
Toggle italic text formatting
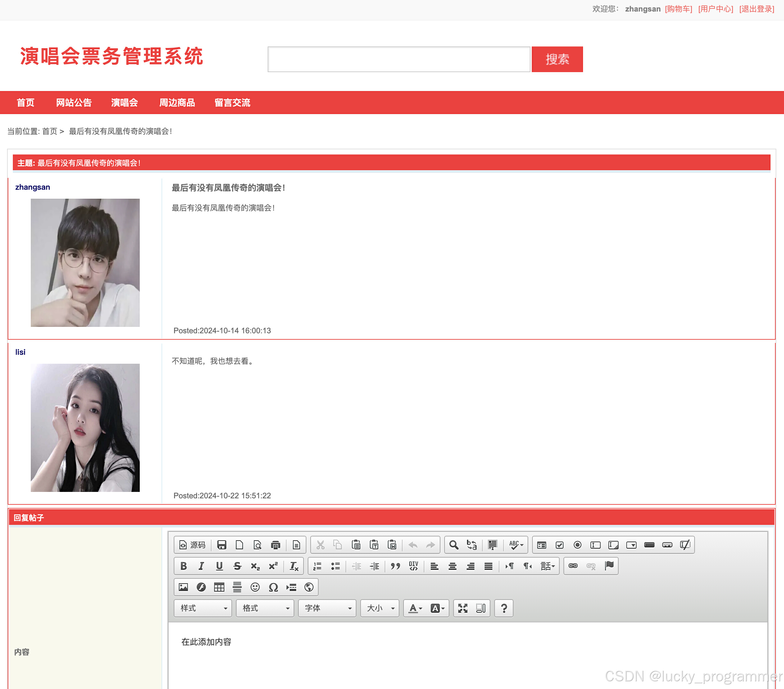[x=201, y=566]
